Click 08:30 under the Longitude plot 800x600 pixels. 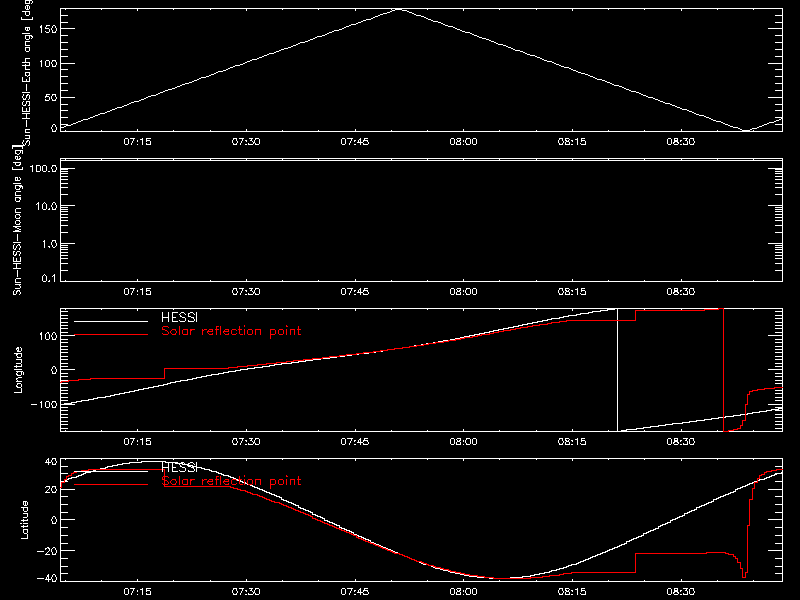point(681,441)
